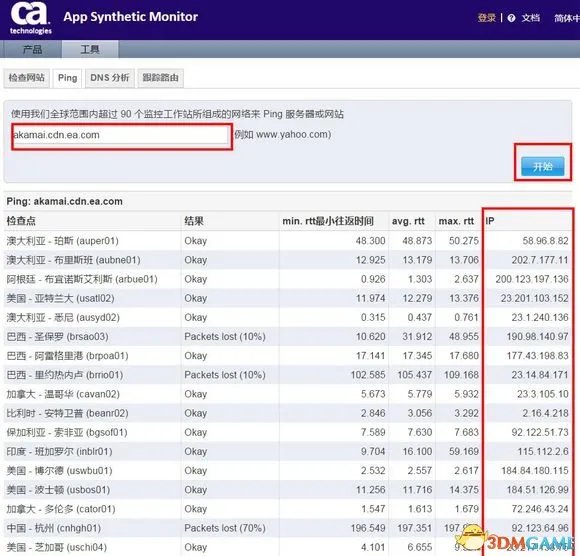The width and height of the screenshot is (580, 556).
Task: Sort by the IP column header
Action: [490, 221]
